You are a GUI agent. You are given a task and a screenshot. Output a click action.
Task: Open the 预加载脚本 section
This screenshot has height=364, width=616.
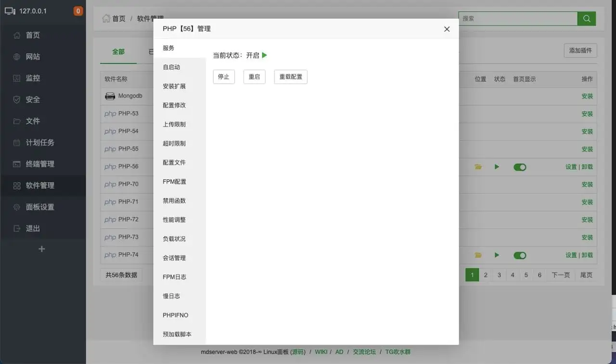click(x=180, y=334)
